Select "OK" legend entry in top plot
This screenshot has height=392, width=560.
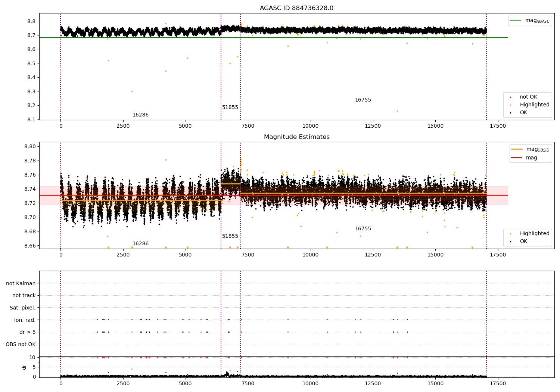523,113
